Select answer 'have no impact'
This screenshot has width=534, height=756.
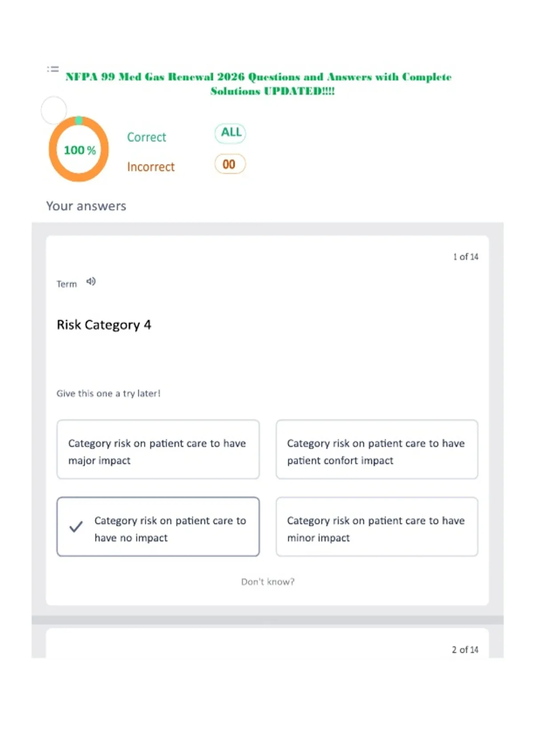tap(158, 527)
